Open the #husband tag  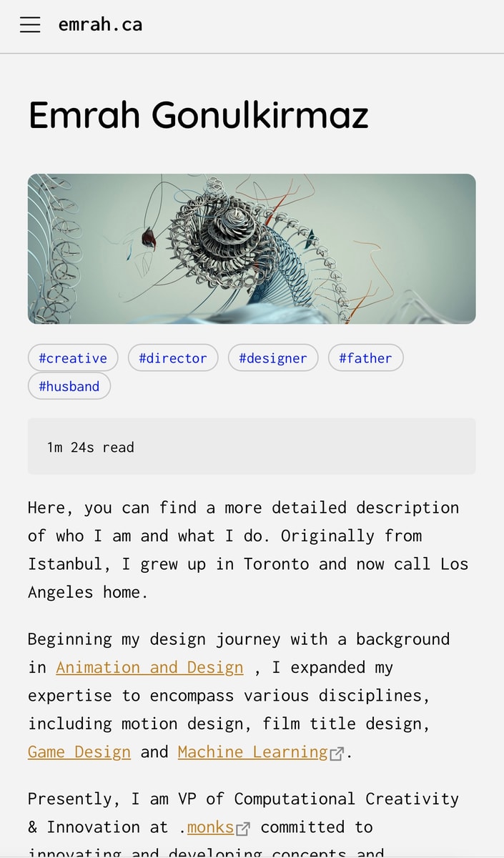point(69,386)
